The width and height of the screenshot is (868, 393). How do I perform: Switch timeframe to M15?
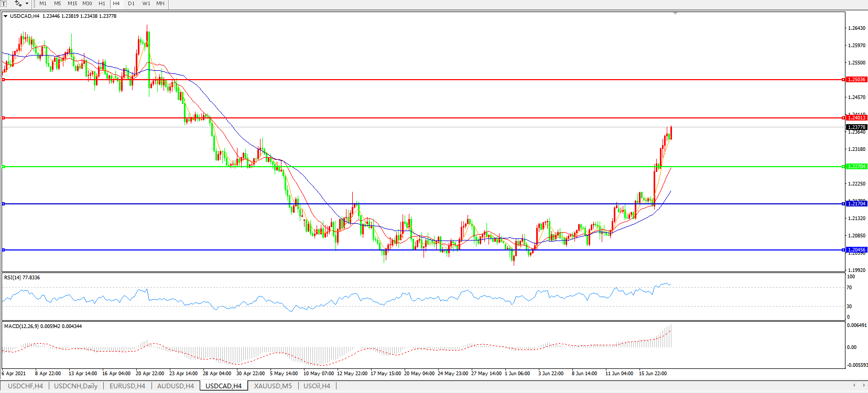pyautogui.click(x=72, y=4)
